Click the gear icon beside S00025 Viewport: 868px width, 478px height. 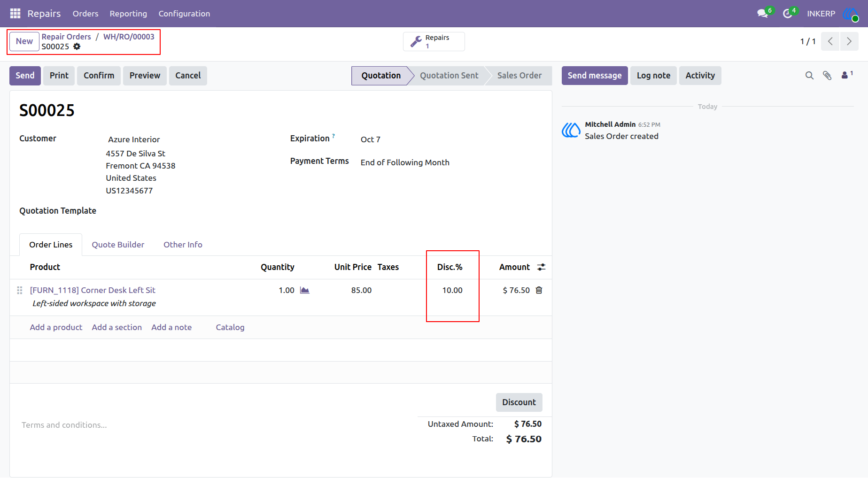point(77,46)
